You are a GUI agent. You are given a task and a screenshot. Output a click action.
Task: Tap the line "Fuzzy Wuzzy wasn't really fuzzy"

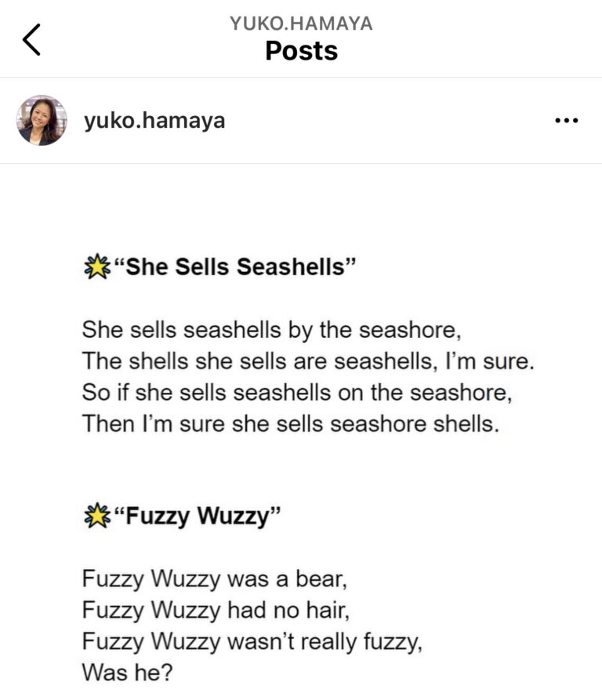point(252,643)
